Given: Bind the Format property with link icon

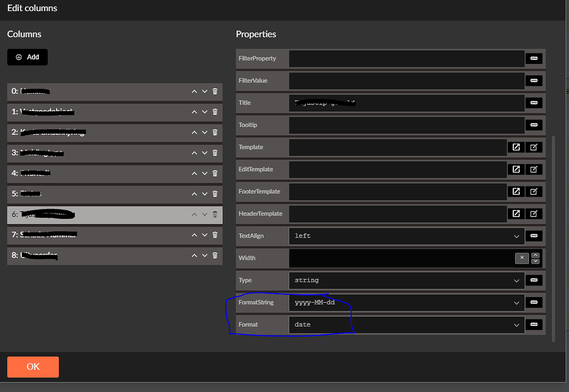Looking at the screenshot, I should point(534,324).
